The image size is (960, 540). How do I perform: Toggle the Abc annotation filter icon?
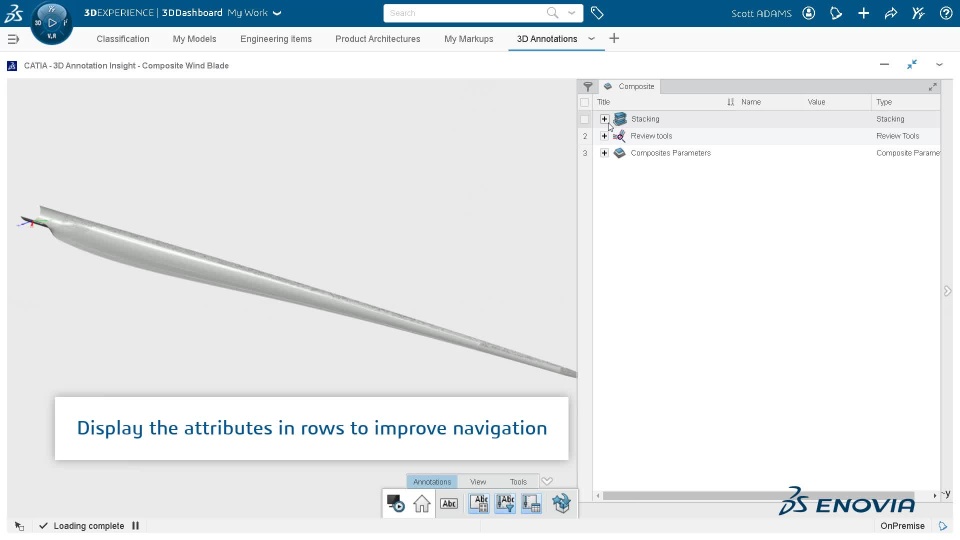(x=505, y=503)
